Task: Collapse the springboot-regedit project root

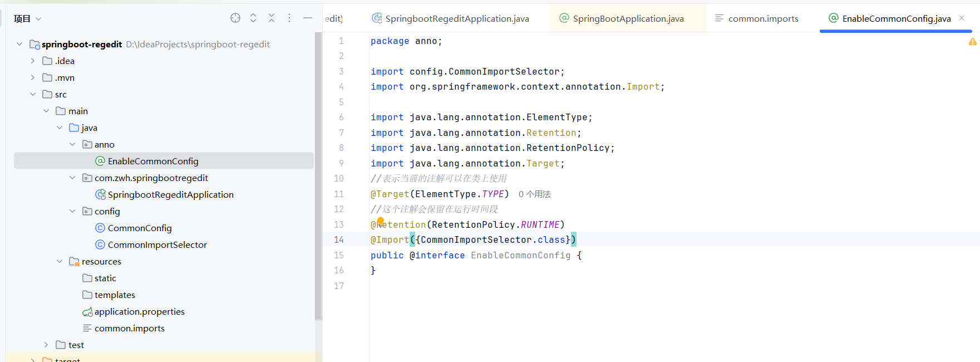Action: [19, 44]
